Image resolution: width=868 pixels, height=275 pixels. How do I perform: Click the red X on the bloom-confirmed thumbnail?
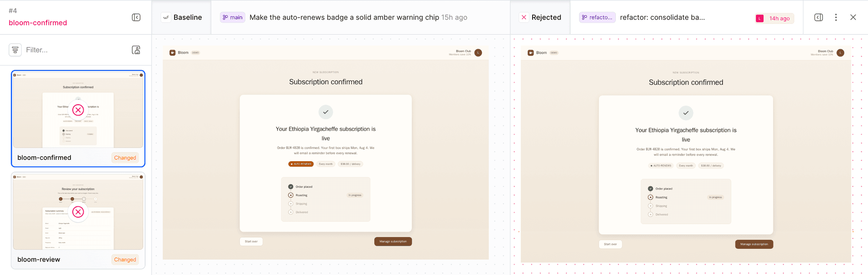click(78, 110)
